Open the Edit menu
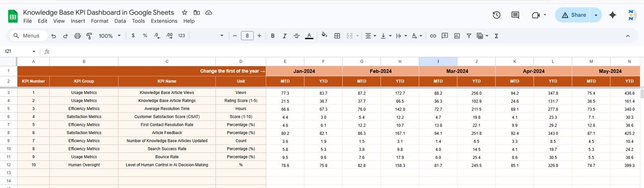This screenshot has height=188, width=644. 43,21
